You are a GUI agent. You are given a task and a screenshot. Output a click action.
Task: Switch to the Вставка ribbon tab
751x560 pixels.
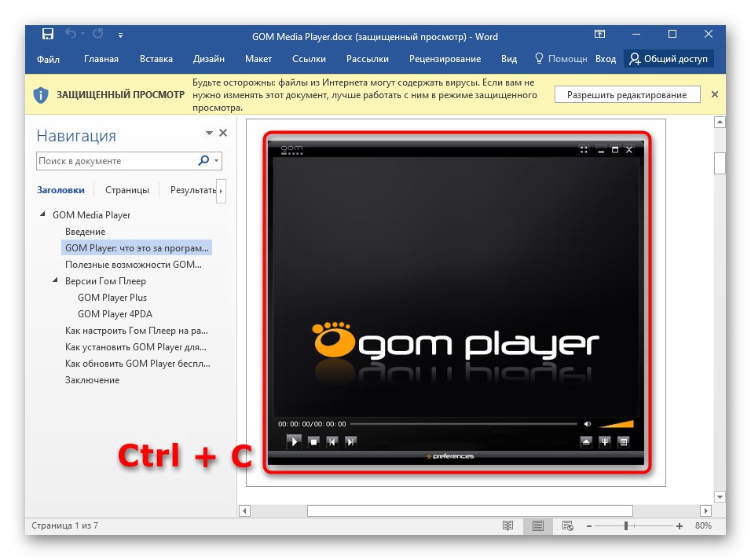[x=156, y=59]
